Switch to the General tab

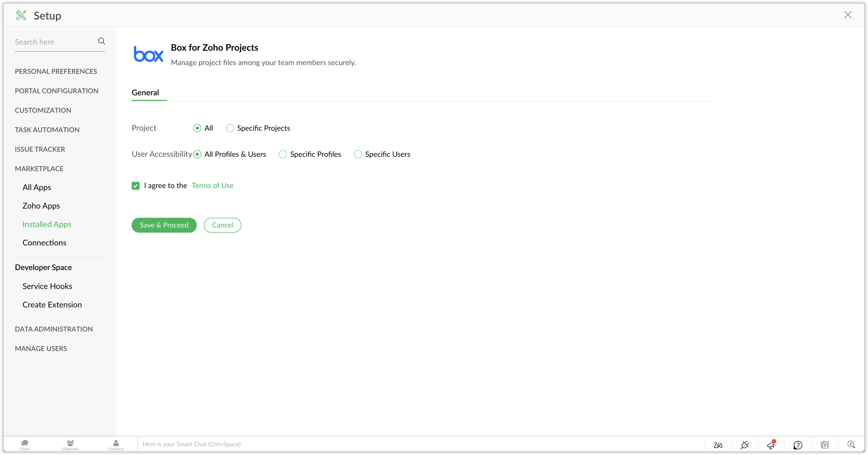click(x=145, y=93)
